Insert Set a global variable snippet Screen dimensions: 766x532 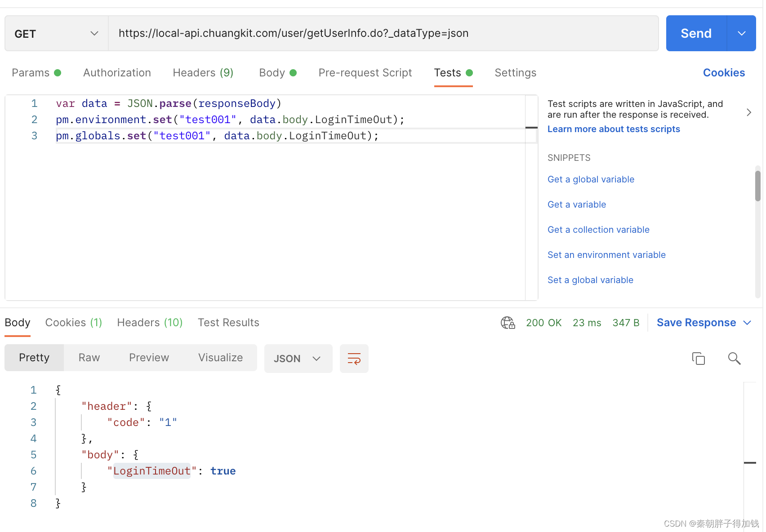[590, 280]
